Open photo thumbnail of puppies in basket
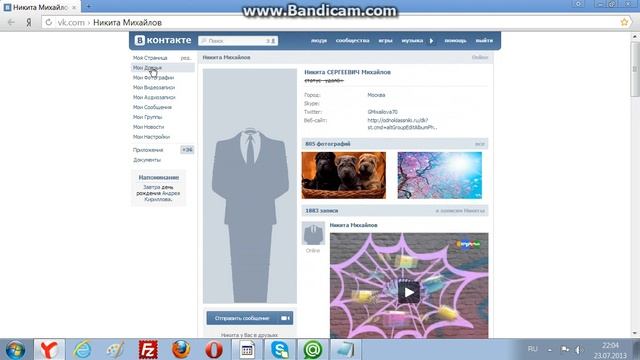Image resolution: width=640 pixels, height=360 pixels. (x=344, y=175)
